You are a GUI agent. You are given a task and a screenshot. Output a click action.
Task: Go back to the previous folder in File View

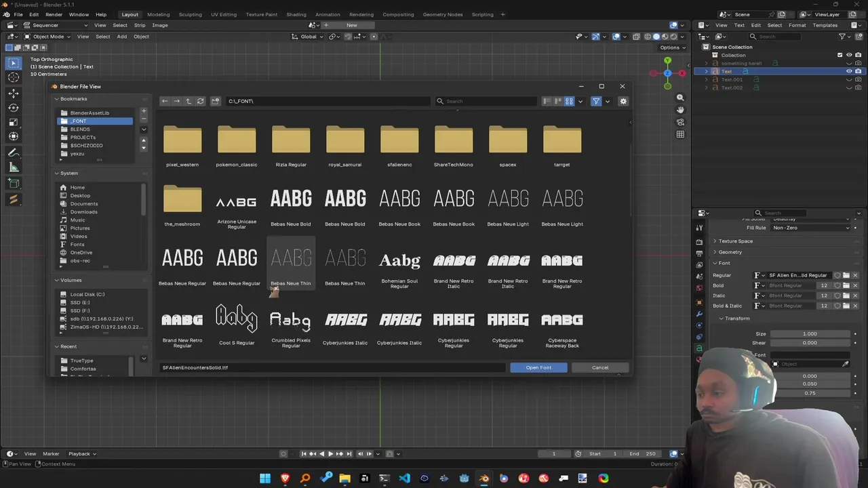tap(165, 101)
